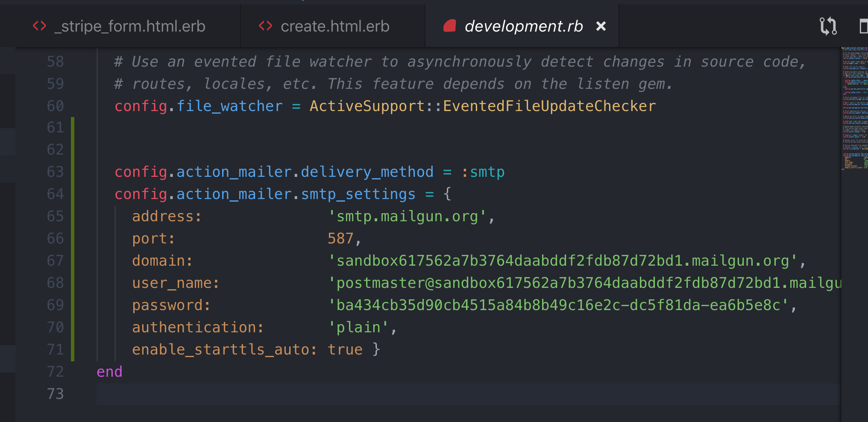Click line number 58 in the gutter
Viewport: 868px width, 422px height.
coord(55,62)
